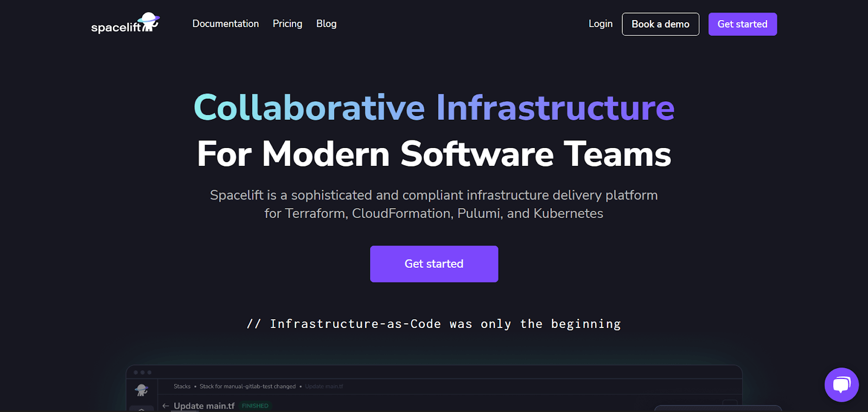Click the 'Update main.tf' breadcrumb item

[x=324, y=387]
